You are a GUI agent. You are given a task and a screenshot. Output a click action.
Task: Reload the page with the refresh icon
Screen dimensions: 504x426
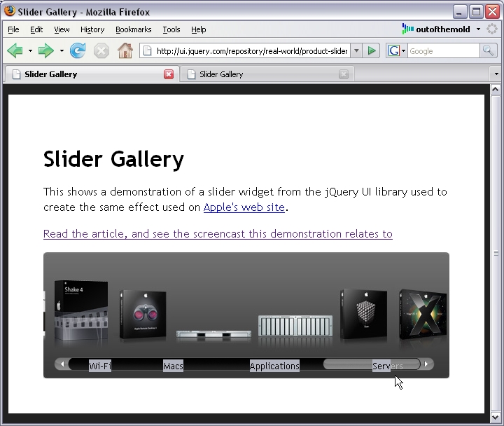pos(78,50)
